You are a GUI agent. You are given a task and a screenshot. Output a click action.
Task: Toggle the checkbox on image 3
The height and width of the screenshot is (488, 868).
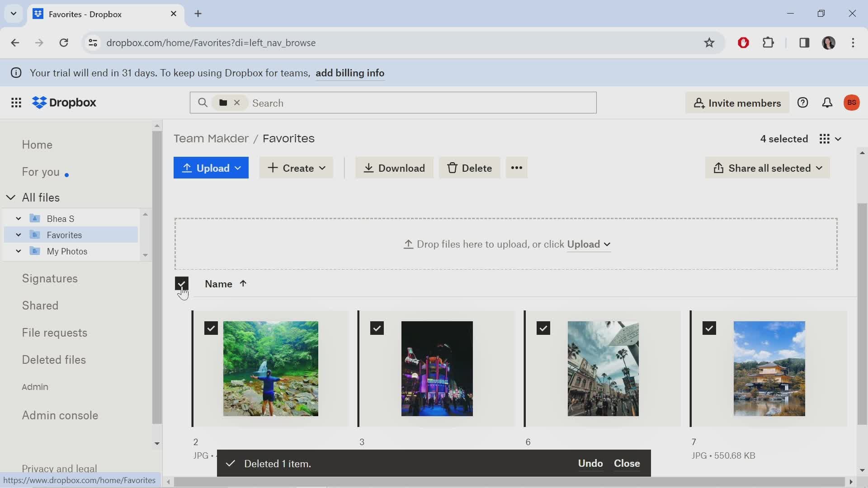pos(377,328)
